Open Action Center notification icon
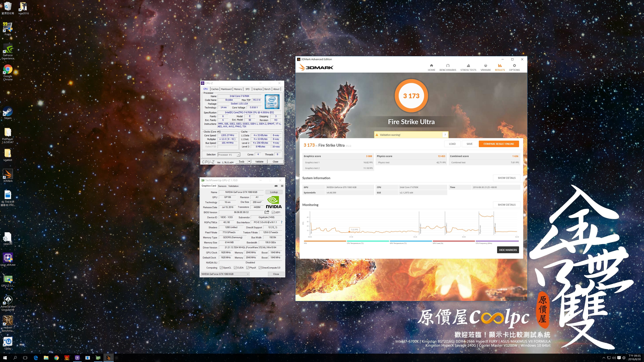644x362 pixels. [x=619, y=358]
